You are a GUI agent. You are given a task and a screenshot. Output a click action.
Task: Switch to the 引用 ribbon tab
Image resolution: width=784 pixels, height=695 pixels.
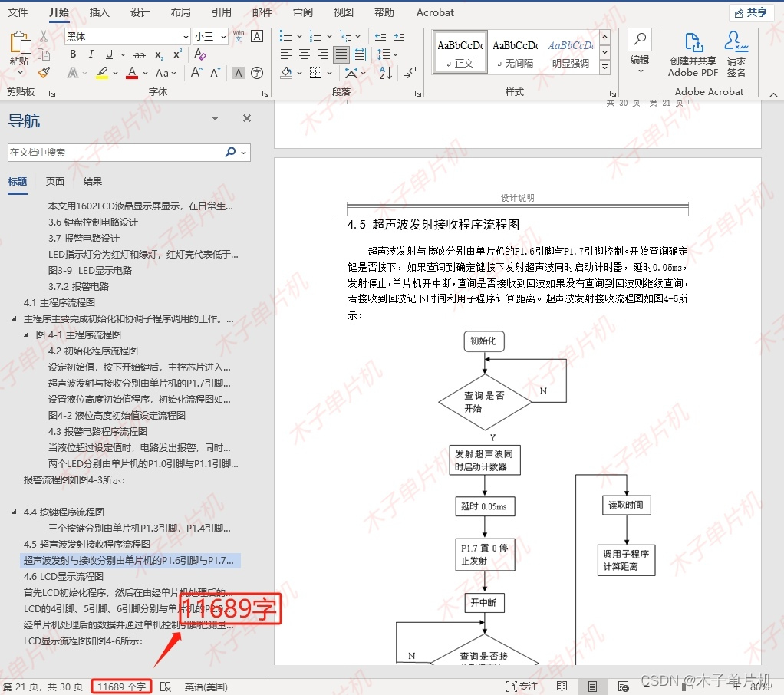click(x=221, y=12)
